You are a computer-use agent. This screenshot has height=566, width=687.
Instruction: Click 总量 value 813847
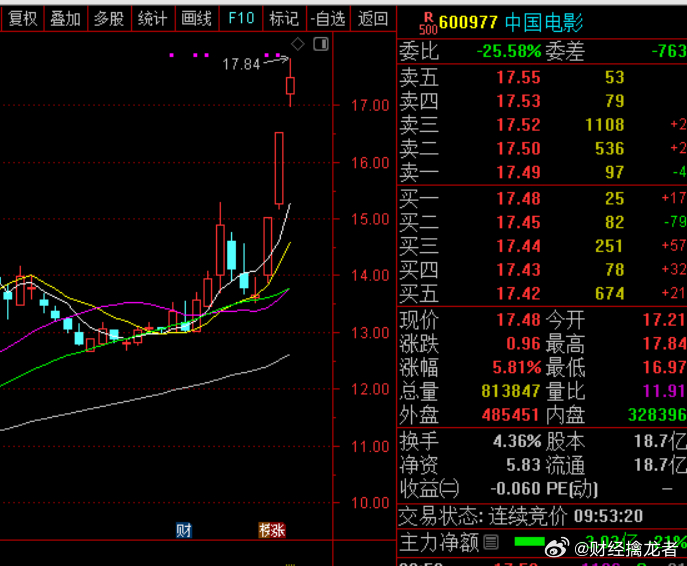510,391
